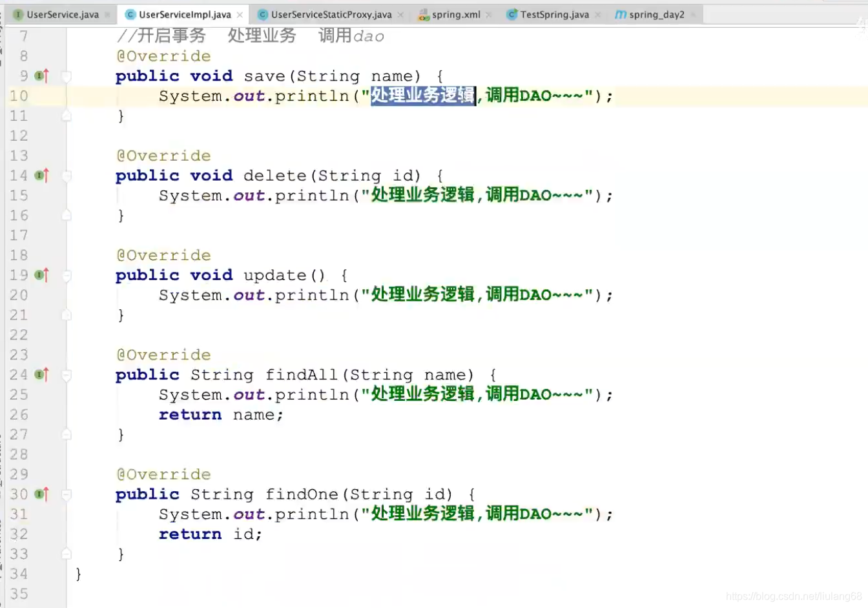
Task: Open the TestSpring.java tab
Action: point(554,15)
